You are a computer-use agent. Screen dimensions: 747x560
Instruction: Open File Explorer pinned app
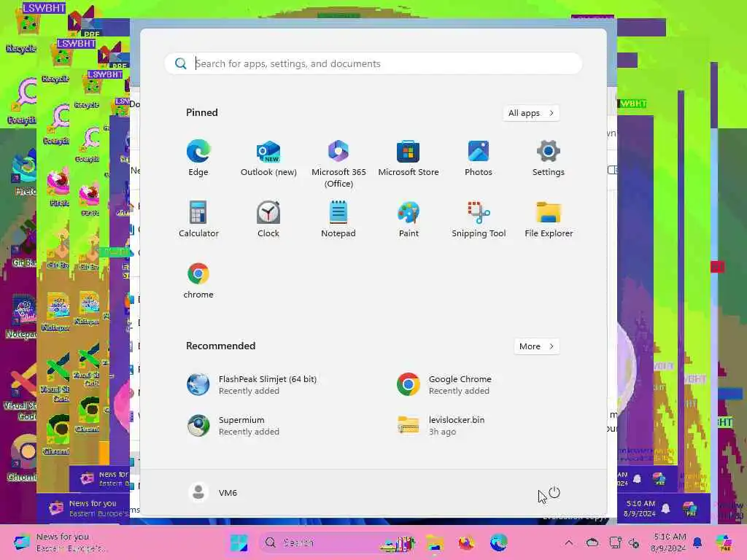click(x=549, y=219)
